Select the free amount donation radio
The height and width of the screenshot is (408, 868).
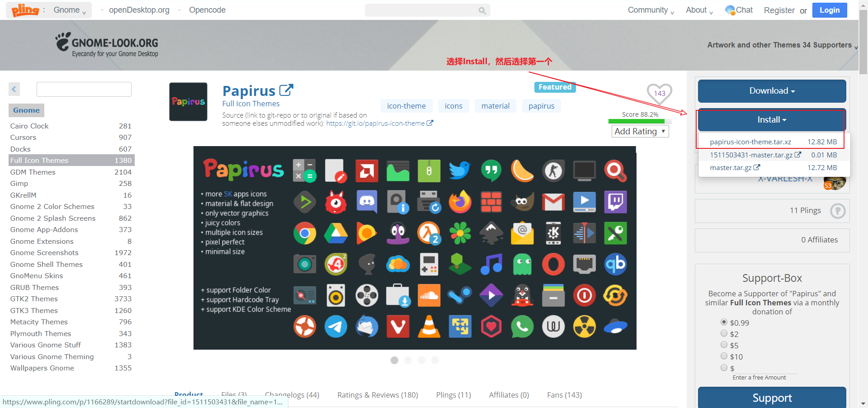tap(724, 367)
